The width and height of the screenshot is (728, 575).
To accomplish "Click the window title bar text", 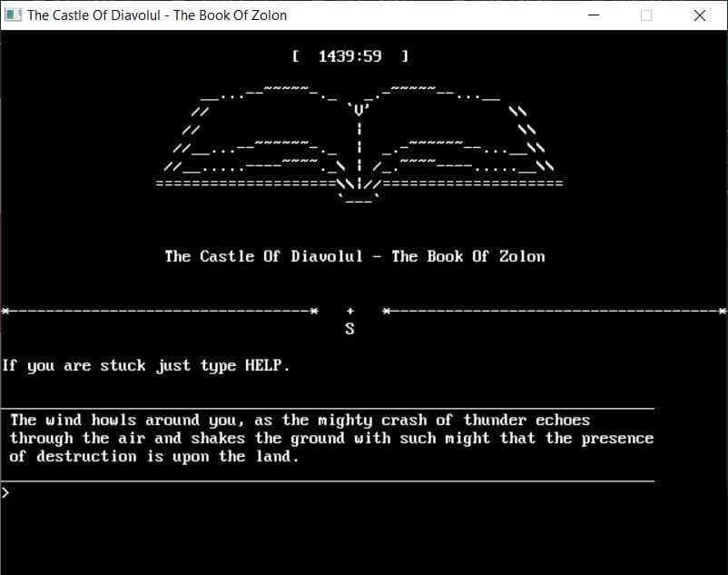I will click(x=157, y=15).
